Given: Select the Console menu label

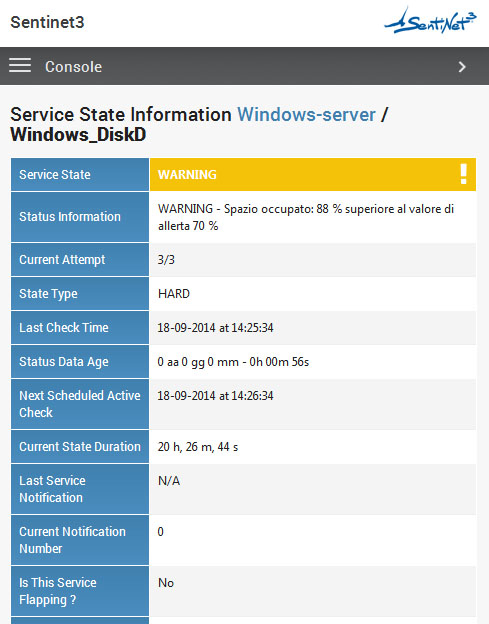Looking at the screenshot, I should [74, 67].
